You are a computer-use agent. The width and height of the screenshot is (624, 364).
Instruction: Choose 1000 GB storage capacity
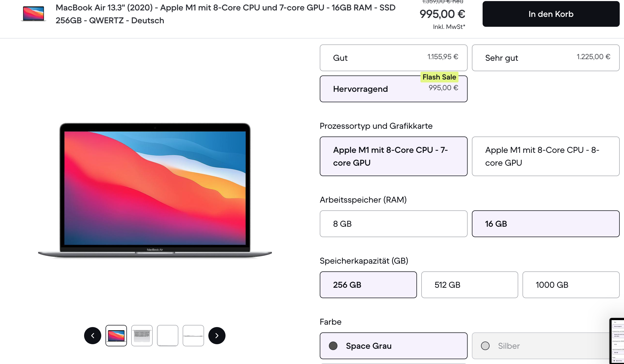click(571, 285)
